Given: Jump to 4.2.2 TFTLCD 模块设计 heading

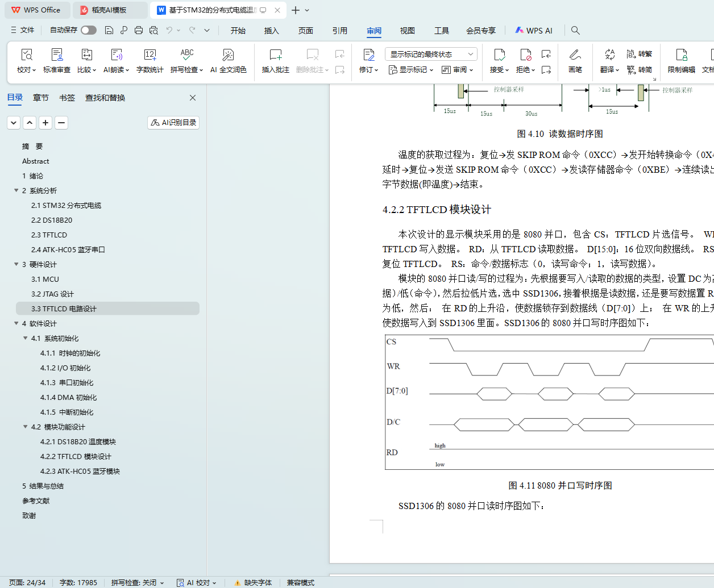Looking at the screenshot, I should (x=76, y=456).
